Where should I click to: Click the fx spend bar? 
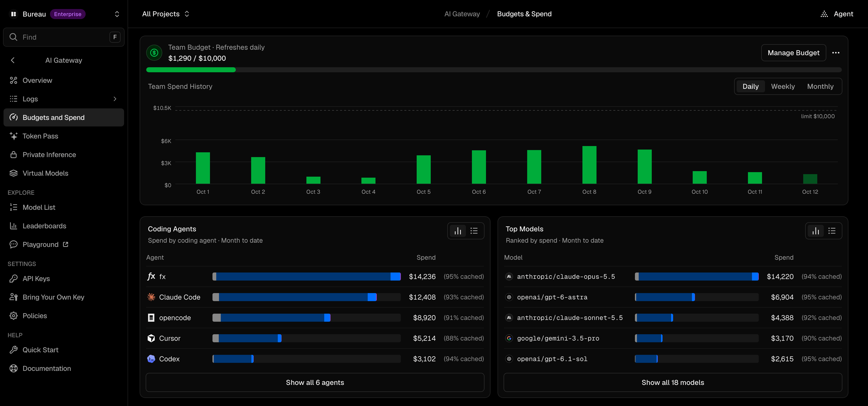[x=307, y=276]
